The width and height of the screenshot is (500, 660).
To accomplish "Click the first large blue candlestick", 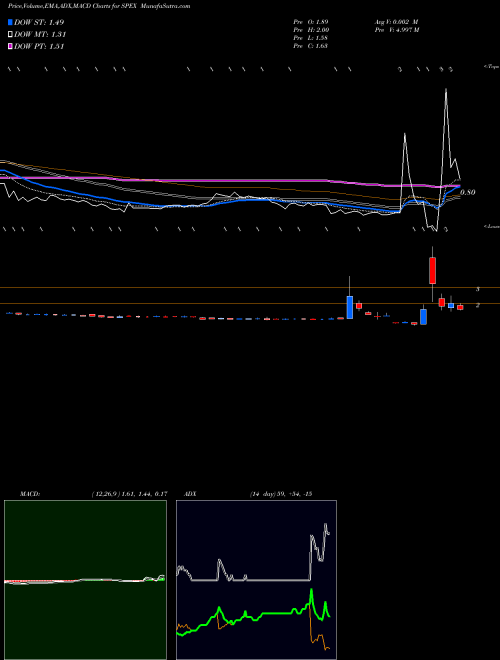I will pos(350,307).
